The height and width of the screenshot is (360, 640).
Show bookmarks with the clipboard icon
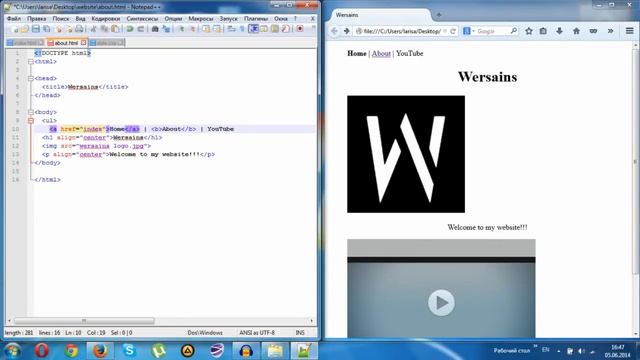click(543, 31)
